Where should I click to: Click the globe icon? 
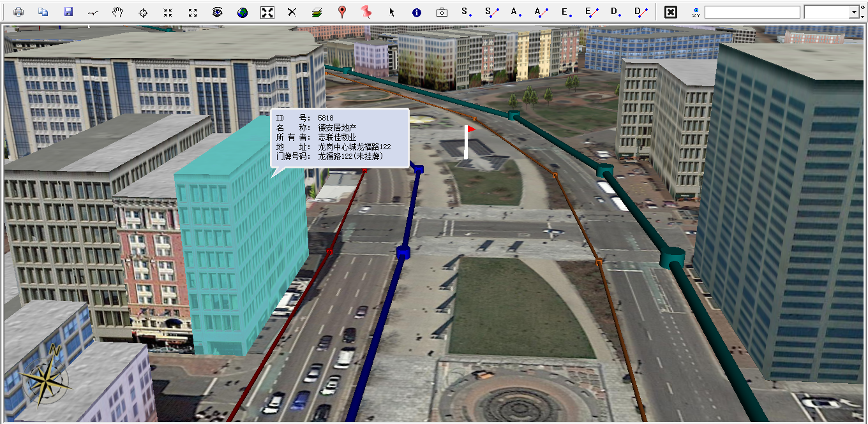pyautogui.click(x=242, y=12)
